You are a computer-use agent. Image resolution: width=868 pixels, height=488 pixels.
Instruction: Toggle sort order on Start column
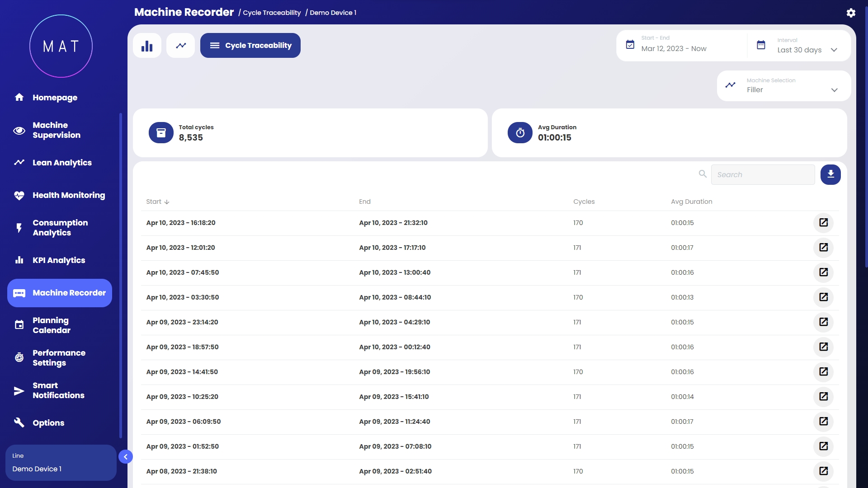click(x=157, y=202)
